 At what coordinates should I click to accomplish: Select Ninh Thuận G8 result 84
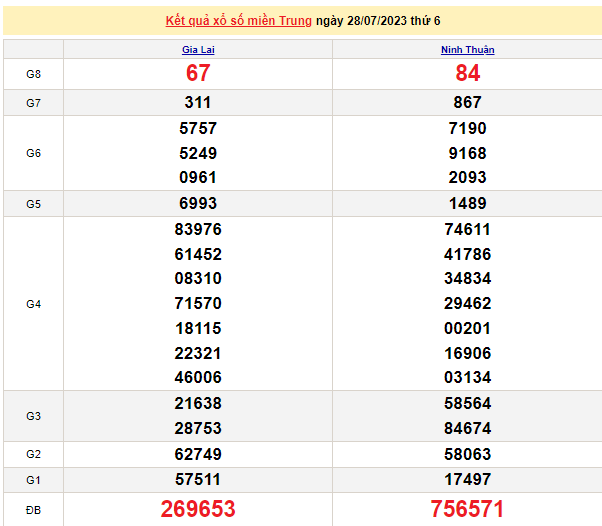[467, 74]
